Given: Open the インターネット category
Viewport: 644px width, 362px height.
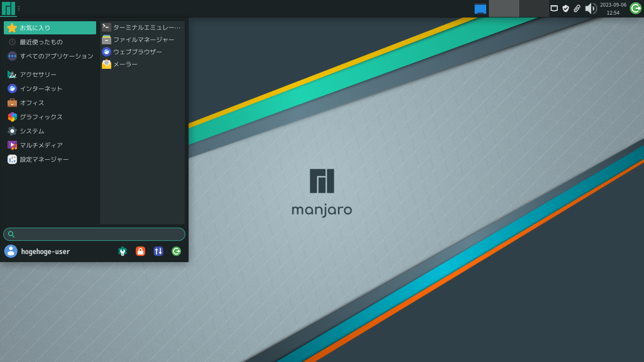Looking at the screenshot, I should [x=50, y=89].
